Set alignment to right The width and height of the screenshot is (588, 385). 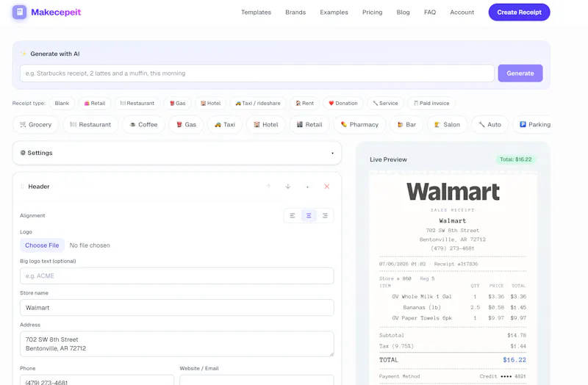(325, 215)
